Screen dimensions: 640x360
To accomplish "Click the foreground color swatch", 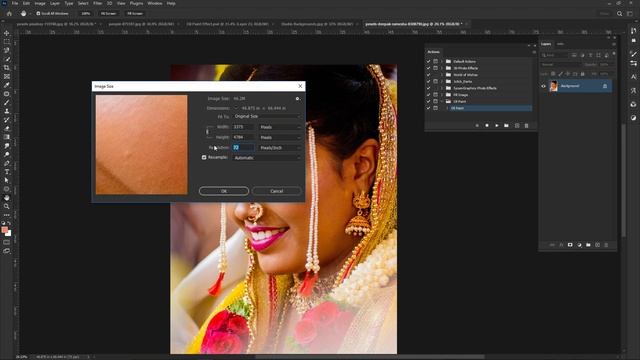I will (4, 230).
